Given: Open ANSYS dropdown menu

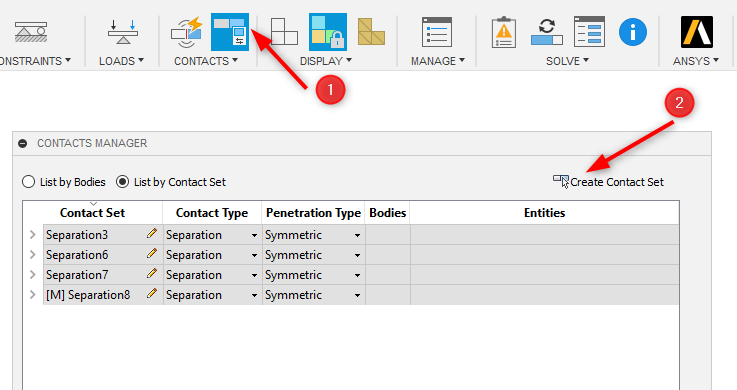Looking at the screenshot, I should tap(696, 61).
